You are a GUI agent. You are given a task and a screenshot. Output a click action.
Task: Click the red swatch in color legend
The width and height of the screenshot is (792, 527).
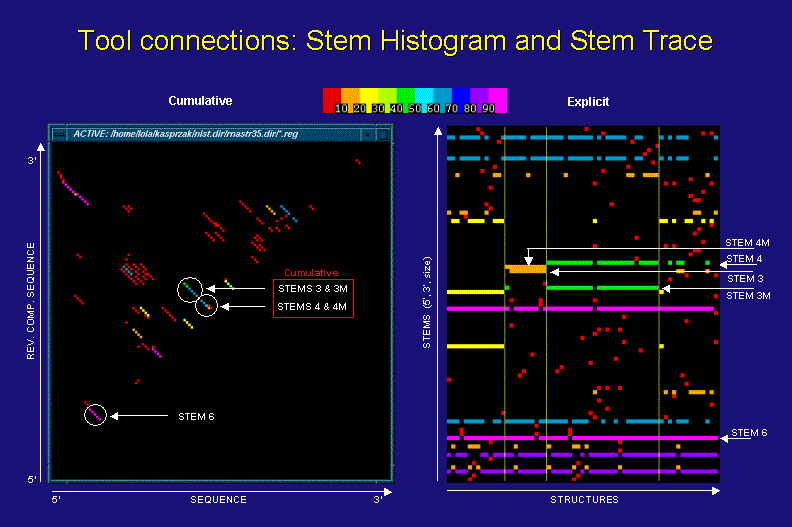pyautogui.click(x=333, y=101)
